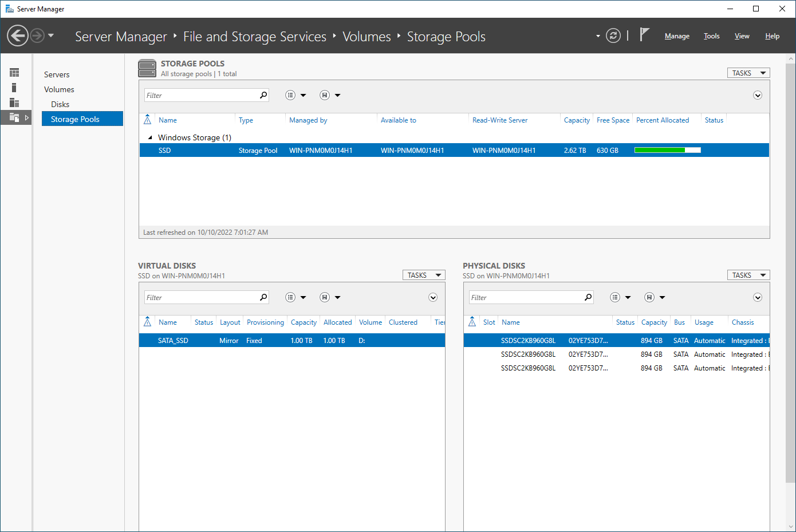Open the Physical Disks TASKS dropdown
The width and height of the screenshot is (796, 532).
tap(748, 275)
